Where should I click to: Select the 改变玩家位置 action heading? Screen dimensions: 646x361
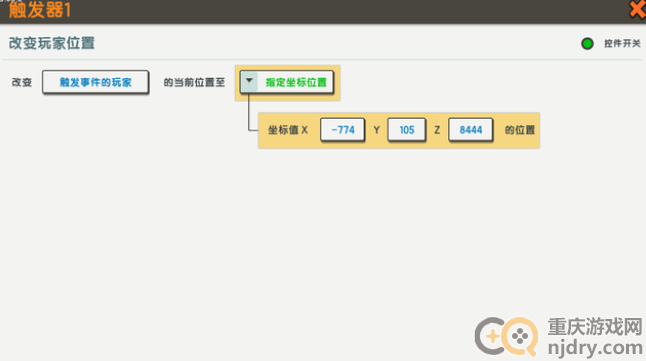pos(52,43)
